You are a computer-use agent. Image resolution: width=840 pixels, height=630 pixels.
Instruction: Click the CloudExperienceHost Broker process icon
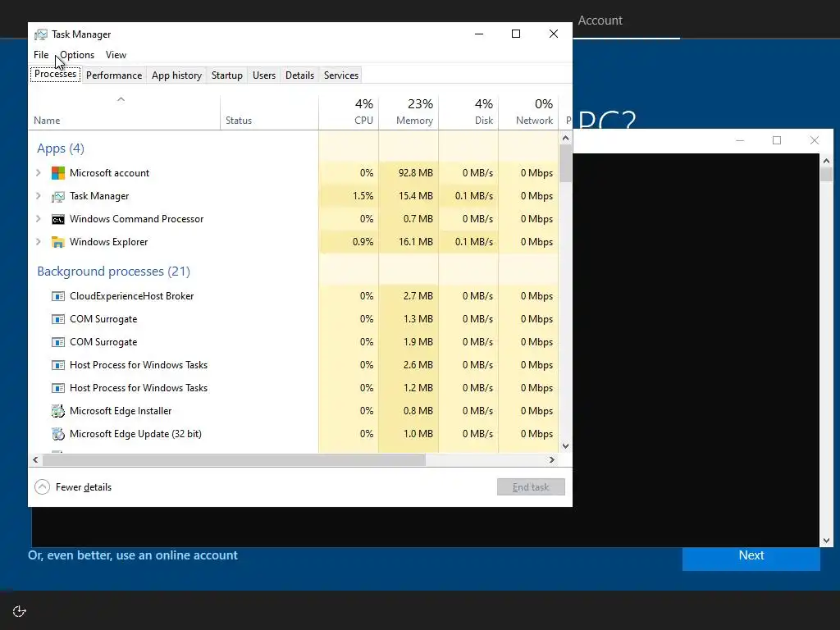58,296
